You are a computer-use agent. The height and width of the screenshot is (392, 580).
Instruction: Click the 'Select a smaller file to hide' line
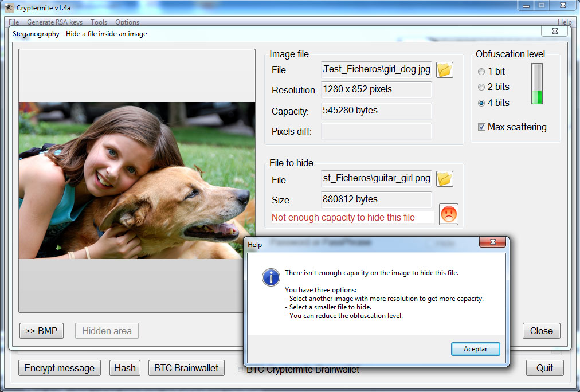click(328, 307)
